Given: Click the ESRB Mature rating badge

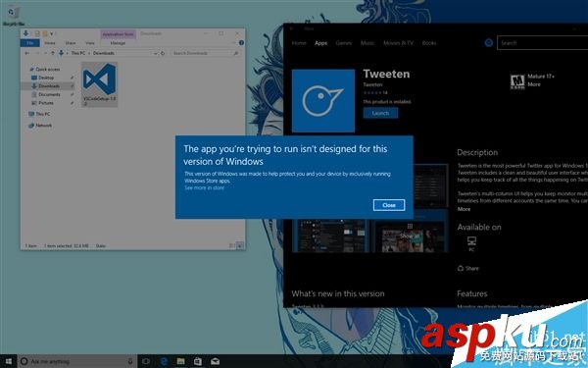Looking at the screenshot, I should pos(517,81).
